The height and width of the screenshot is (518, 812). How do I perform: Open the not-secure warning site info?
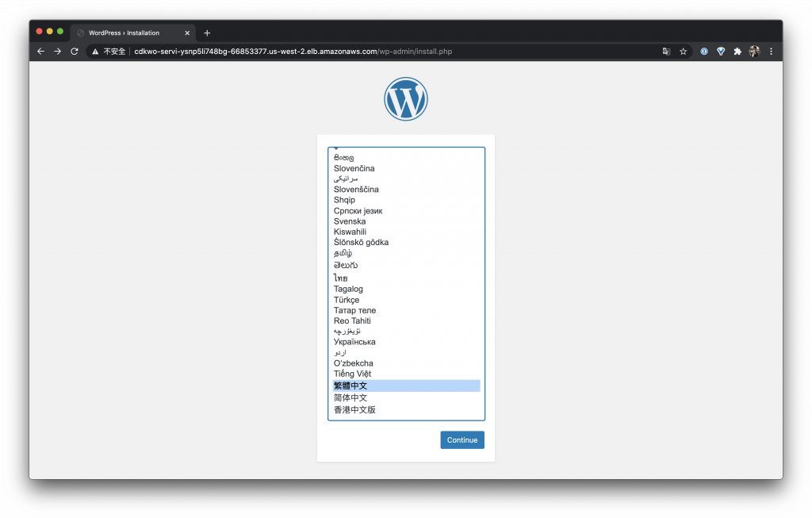[x=108, y=52]
